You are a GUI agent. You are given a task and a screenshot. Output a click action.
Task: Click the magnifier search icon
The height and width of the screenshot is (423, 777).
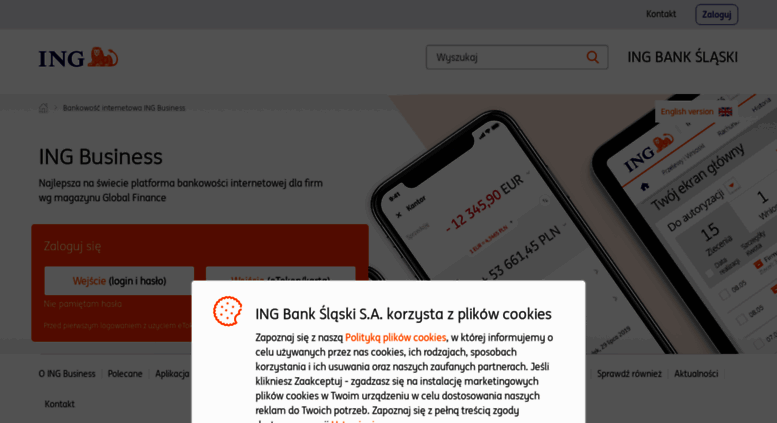click(x=592, y=57)
